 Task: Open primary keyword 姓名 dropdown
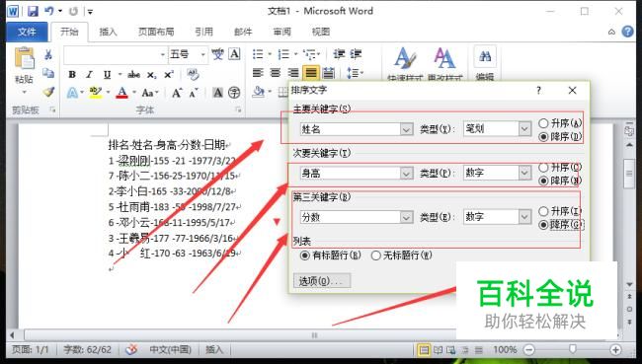coord(406,129)
